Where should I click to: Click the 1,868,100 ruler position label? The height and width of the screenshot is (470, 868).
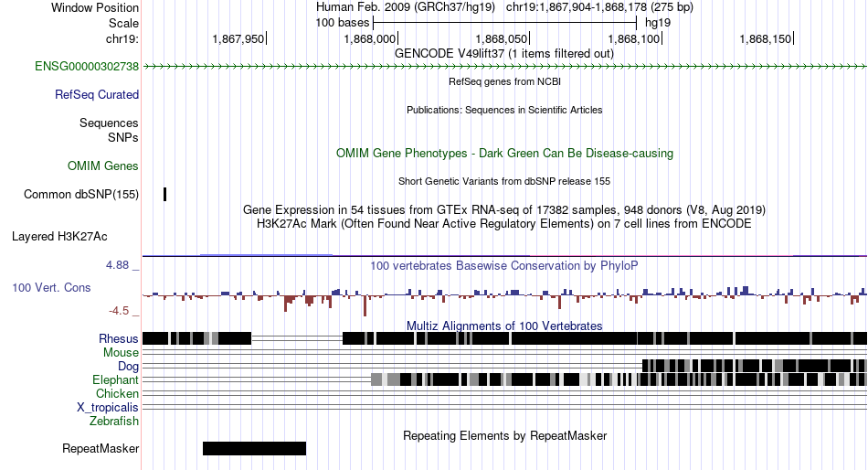(x=634, y=38)
